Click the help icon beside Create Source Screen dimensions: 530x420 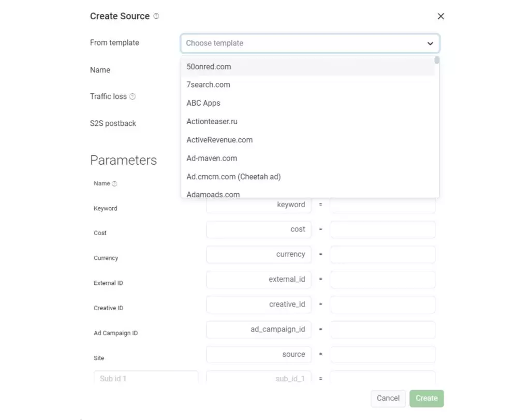(156, 16)
